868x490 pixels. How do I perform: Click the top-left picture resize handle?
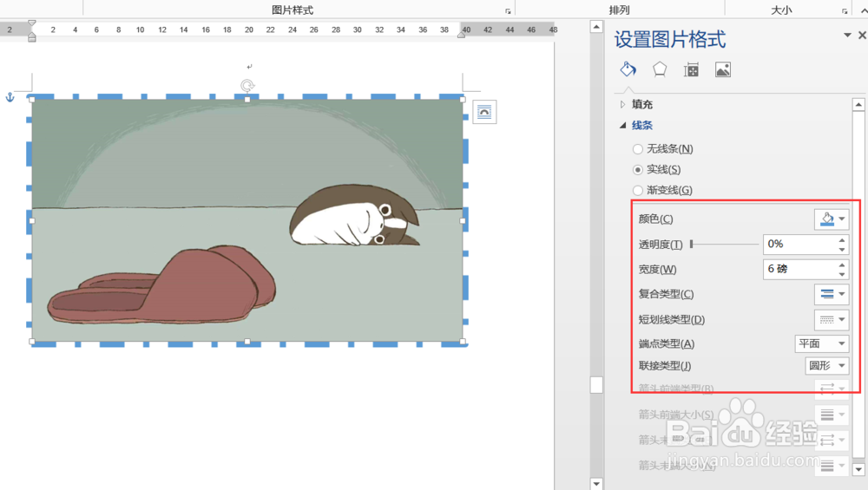pyautogui.click(x=31, y=100)
